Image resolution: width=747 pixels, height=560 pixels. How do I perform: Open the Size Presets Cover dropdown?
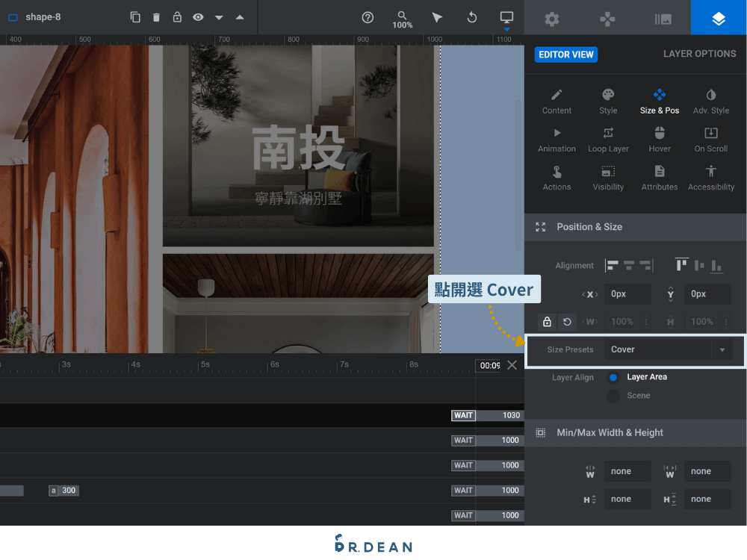[x=669, y=349]
